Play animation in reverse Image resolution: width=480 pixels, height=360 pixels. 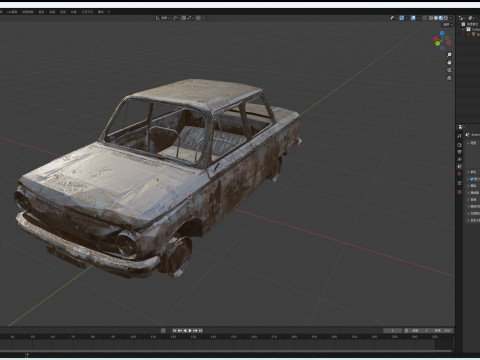point(185,331)
